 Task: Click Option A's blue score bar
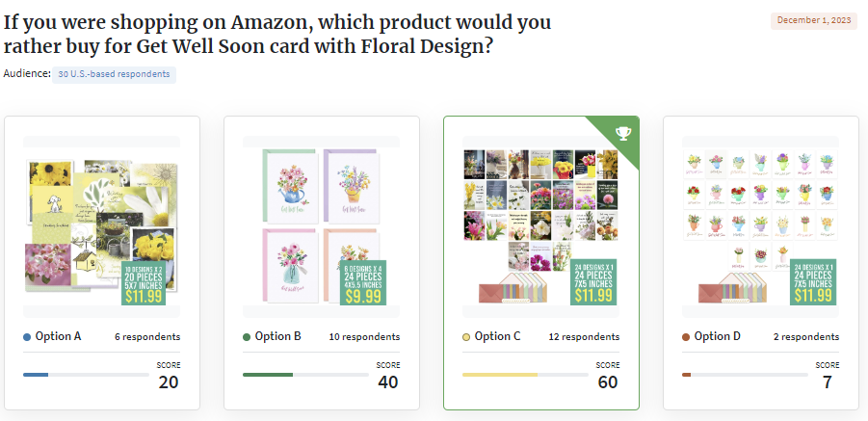[x=36, y=375]
